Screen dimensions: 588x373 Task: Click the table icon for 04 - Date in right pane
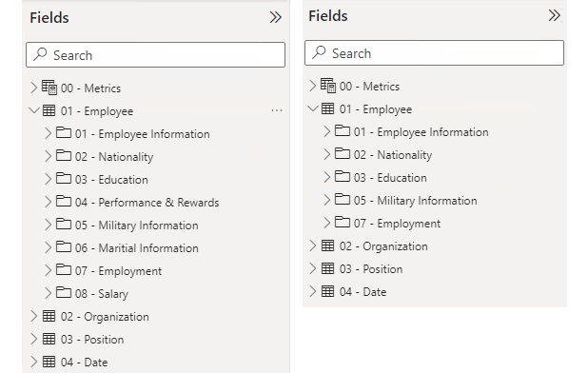[x=327, y=291]
